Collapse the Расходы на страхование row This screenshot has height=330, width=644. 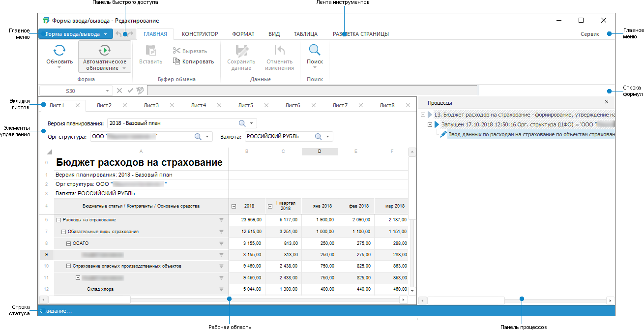58,220
